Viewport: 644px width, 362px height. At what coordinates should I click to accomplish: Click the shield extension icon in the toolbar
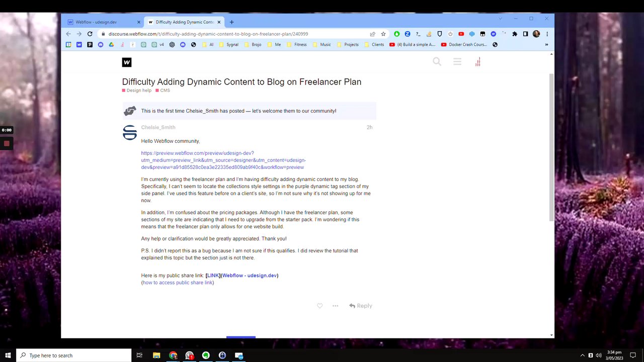tap(440, 34)
